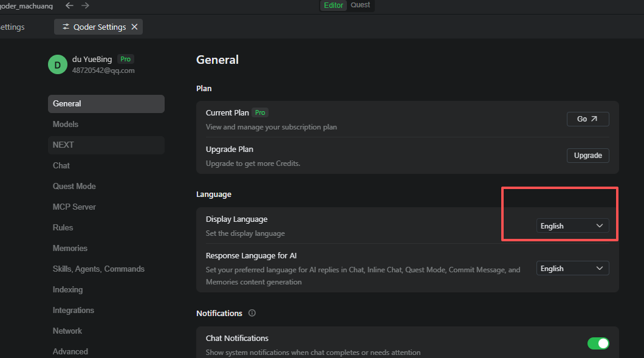
Task: Open NEXT settings section
Action: pos(106,145)
